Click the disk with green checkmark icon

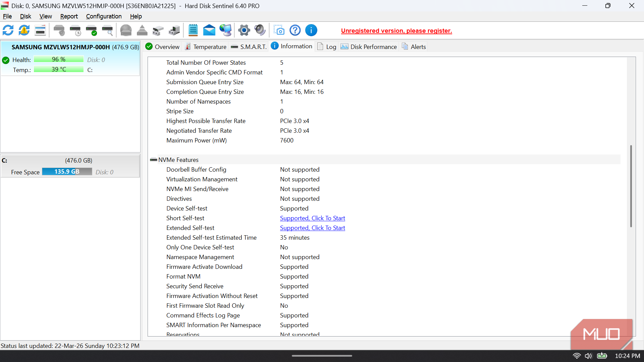pyautogui.click(x=92, y=31)
